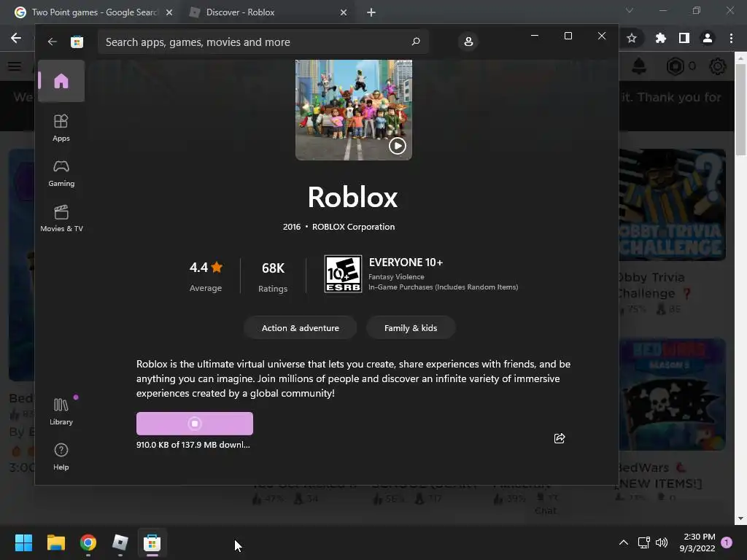Open the Windows Start menu
747x560 pixels.
[x=23, y=542]
